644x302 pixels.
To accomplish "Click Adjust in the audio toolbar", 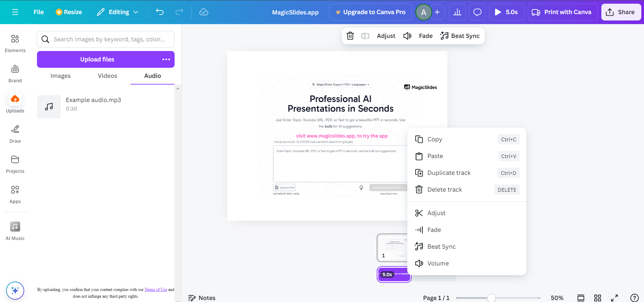I will tap(386, 36).
